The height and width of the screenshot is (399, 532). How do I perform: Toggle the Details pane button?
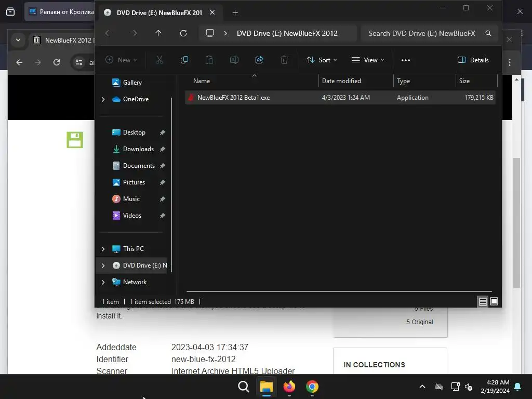tap(473, 60)
